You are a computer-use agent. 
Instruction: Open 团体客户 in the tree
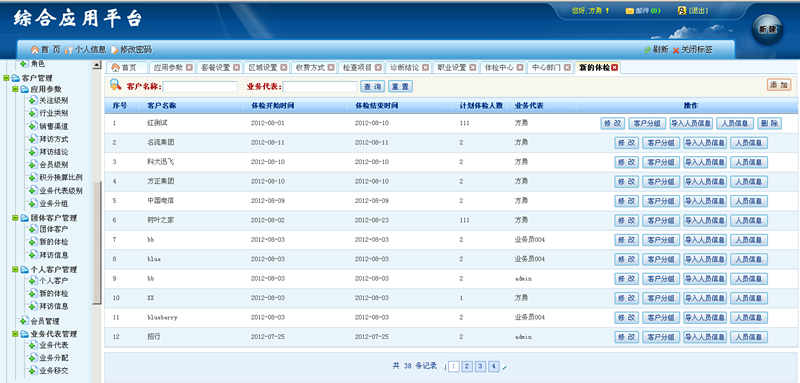tap(54, 229)
